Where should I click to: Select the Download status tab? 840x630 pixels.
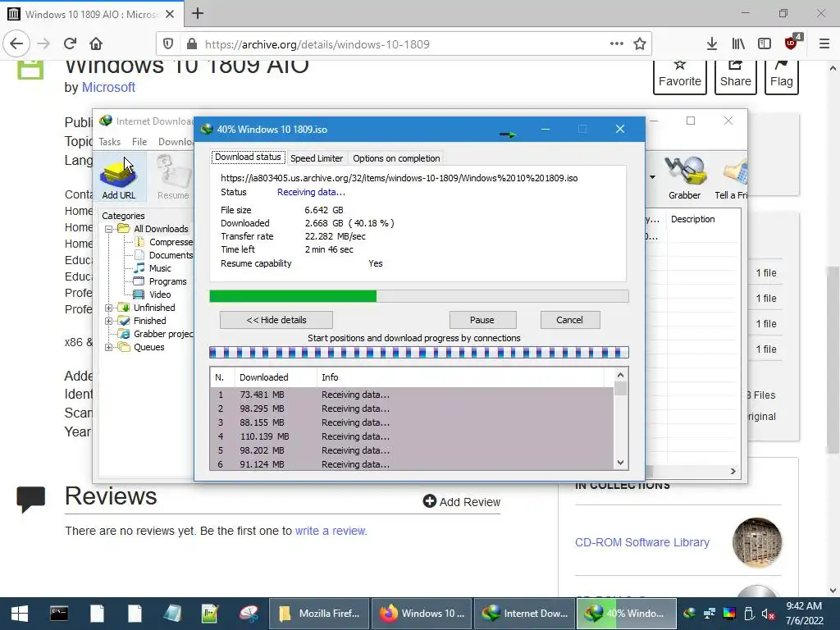248,157
